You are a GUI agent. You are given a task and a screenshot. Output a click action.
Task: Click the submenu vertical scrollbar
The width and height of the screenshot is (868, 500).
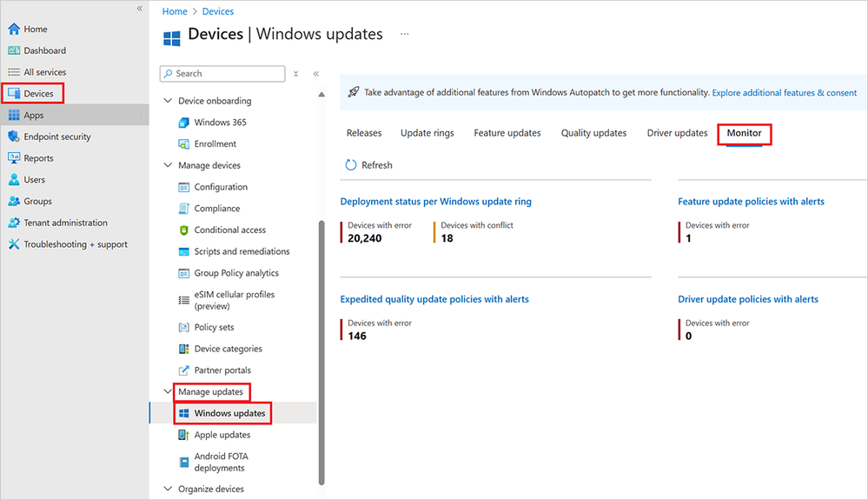point(321,353)
